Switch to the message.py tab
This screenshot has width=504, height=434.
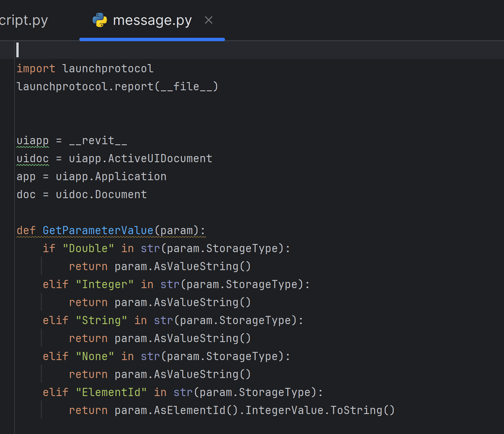[x=152, y=21]
